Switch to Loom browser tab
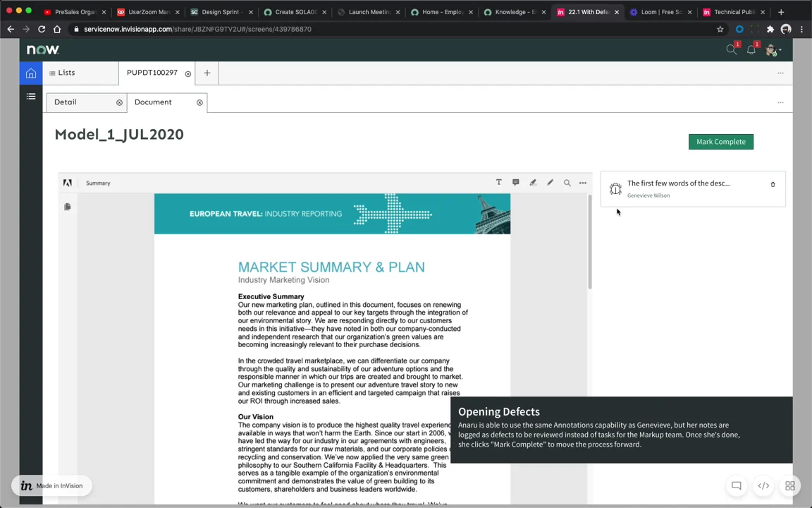The image size is (812, 508). point(660,12)
